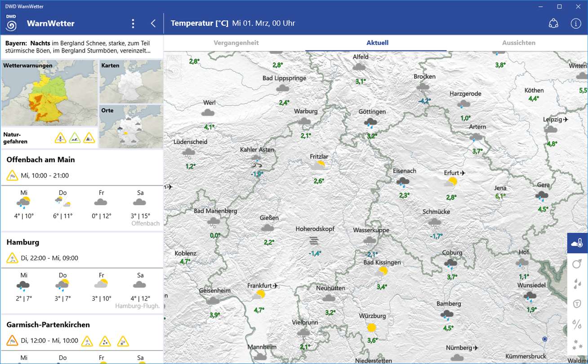Select the temperature map layer

(577, 243)
